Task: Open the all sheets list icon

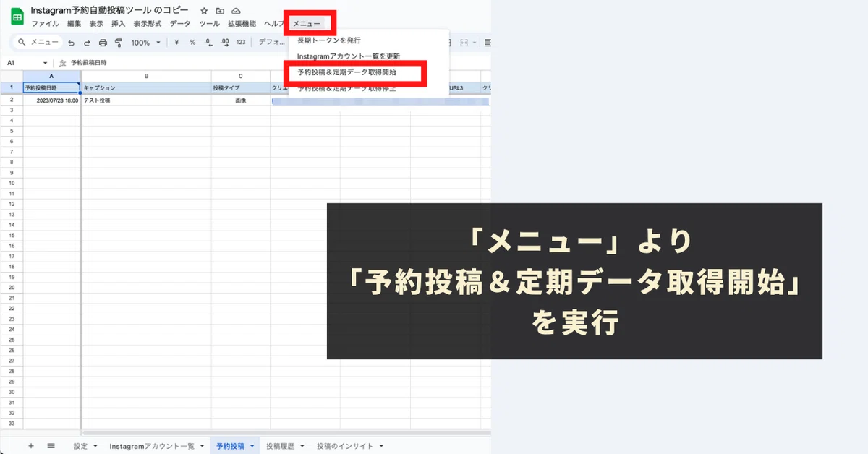Action: 51,446
